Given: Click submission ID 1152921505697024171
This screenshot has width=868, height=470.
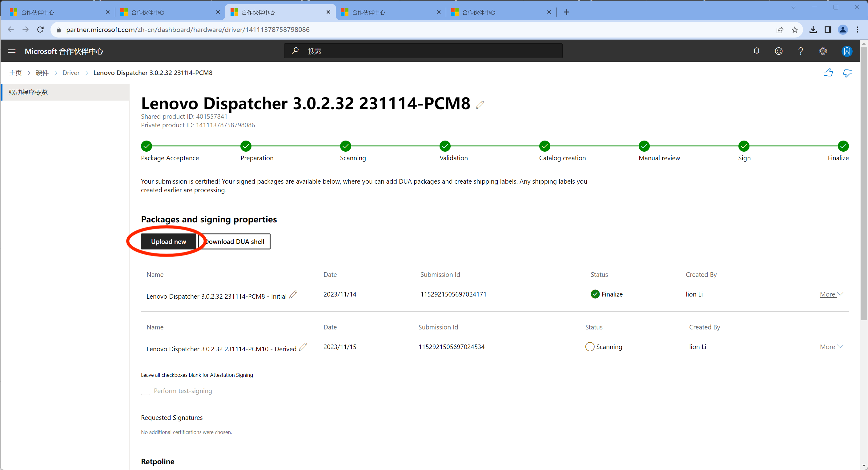Looking at the screenshot, I should tap(453, 294).
